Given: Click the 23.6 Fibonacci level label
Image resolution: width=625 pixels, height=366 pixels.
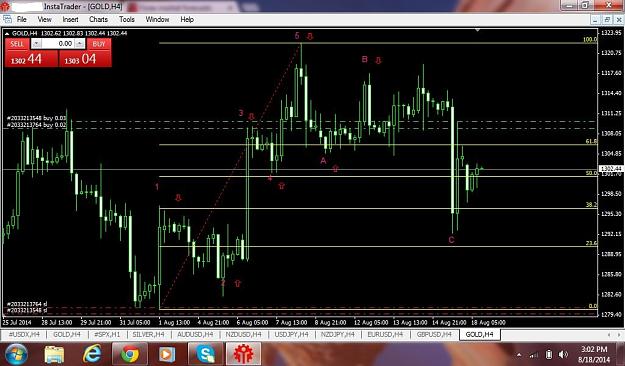Looking at the screenshot, I should [x=591, y=243].
